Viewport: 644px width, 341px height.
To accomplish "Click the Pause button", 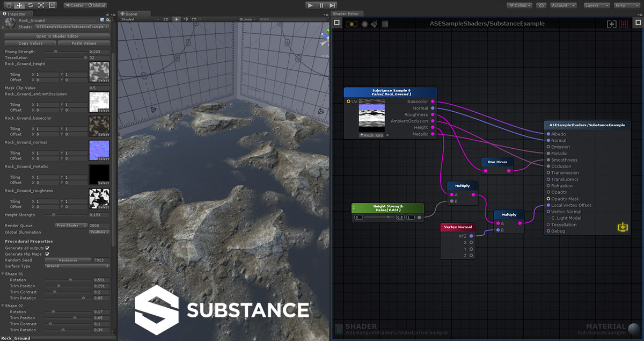I will 321,5.
